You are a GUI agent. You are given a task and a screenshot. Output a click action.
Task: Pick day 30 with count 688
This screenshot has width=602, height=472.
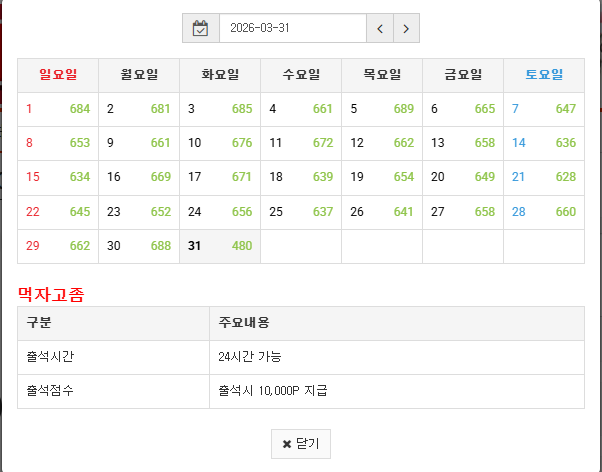(x=138, y=246)
